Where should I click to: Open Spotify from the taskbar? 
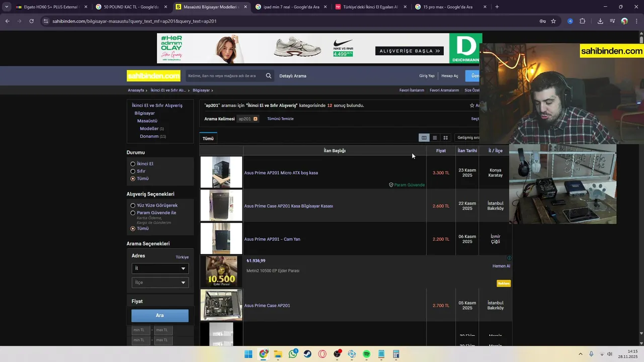coord(367,354)
